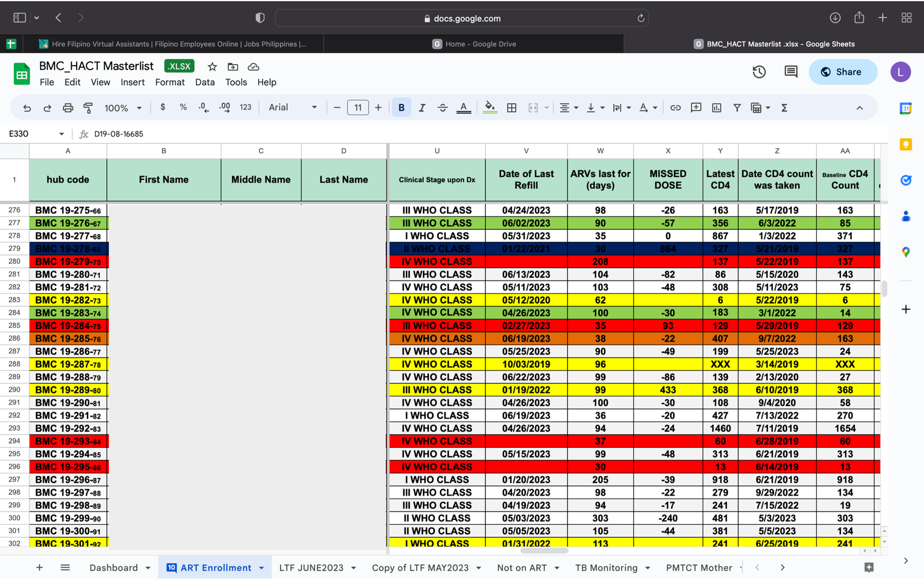
Task: Toggle strikethrough formatting
Action: pos(442,108)
